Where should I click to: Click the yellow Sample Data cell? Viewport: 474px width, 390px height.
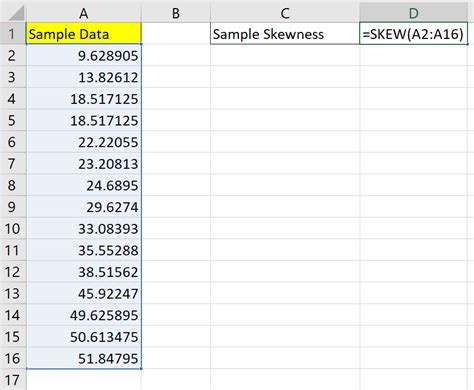(x=84, y=34)
